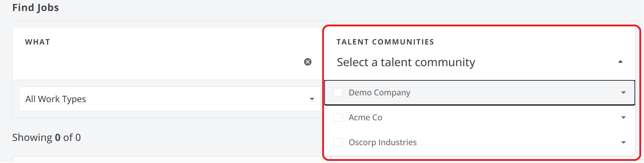Choose the Acme Co list entry
Viewport: 644px width, 163px height.
coord(365,117)
